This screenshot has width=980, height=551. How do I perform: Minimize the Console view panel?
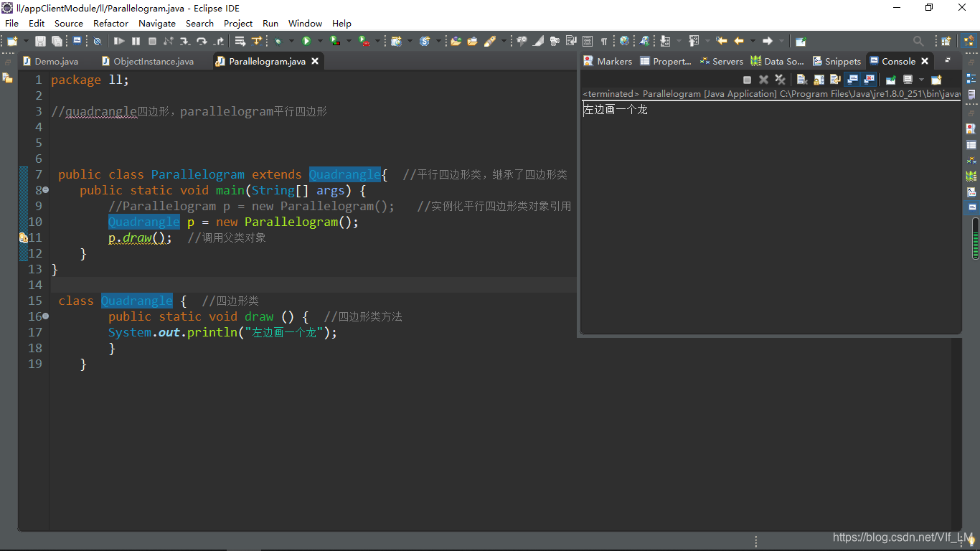click(x=947, y=60)
